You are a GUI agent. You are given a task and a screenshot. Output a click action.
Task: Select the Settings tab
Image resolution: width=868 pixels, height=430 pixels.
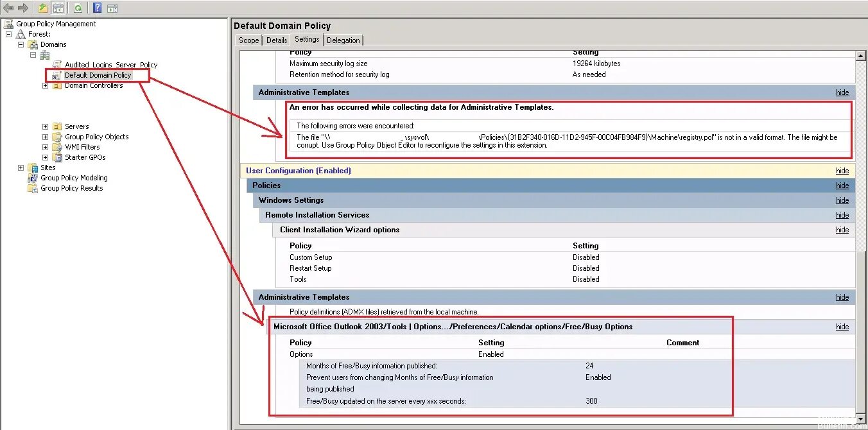(x=307, y=39)
